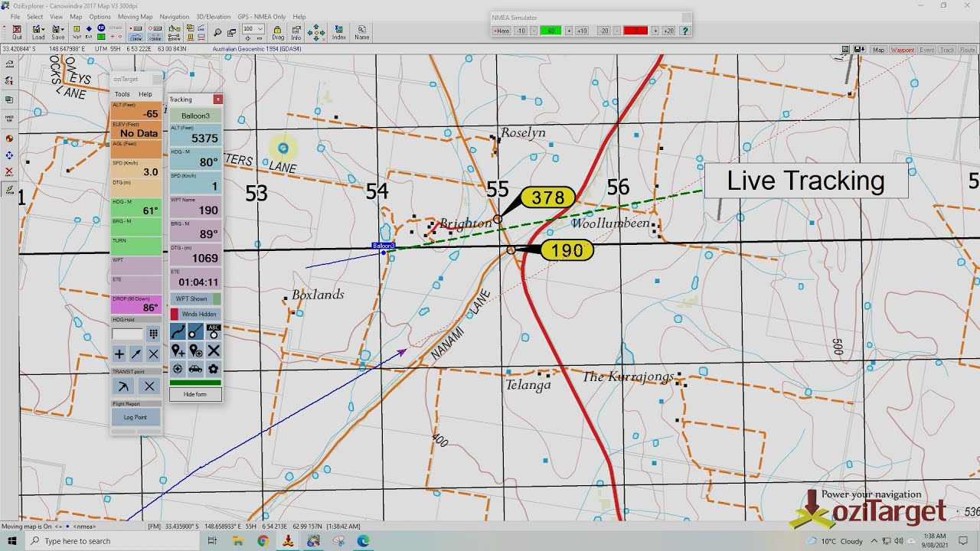Click the green progress bar in Tracking panel
The width and height of the screenshot is (980, 551).
point(195,383)
